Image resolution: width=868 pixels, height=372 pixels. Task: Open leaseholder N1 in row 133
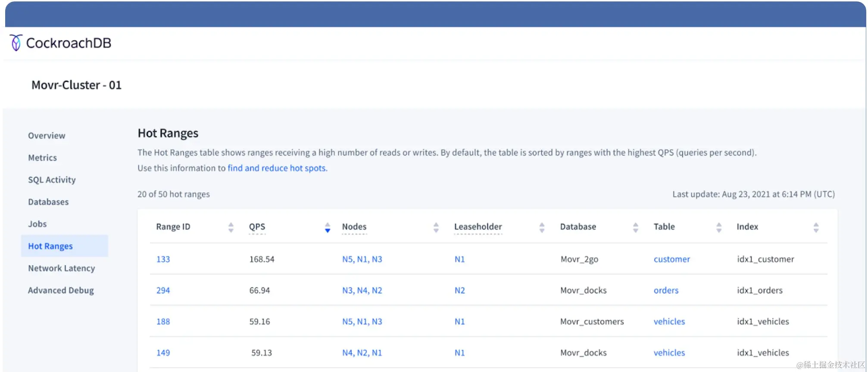[460, 259]
